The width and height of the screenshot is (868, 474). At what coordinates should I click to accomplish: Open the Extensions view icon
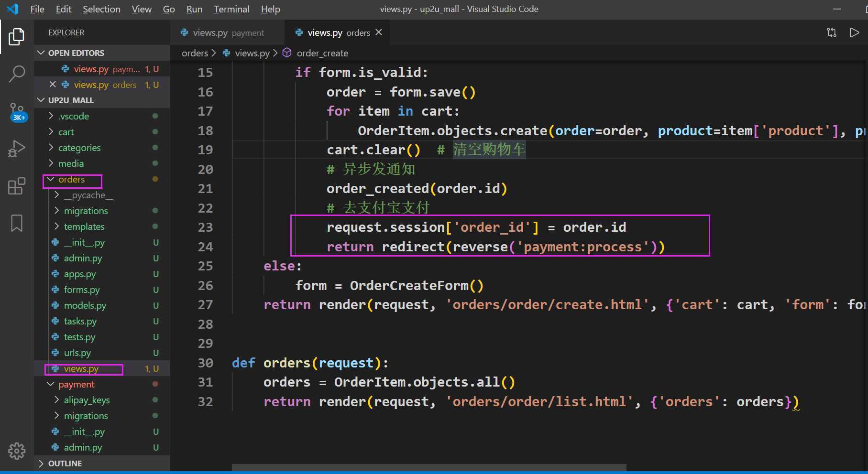17,186
